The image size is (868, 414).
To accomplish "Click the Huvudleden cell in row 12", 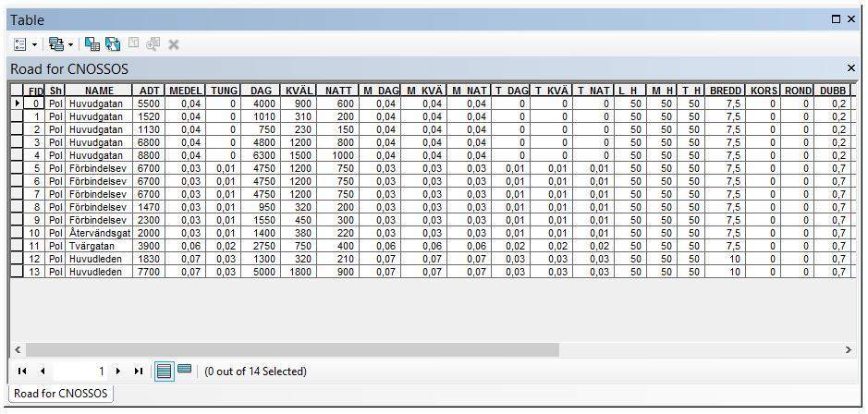I will point(99,259).
